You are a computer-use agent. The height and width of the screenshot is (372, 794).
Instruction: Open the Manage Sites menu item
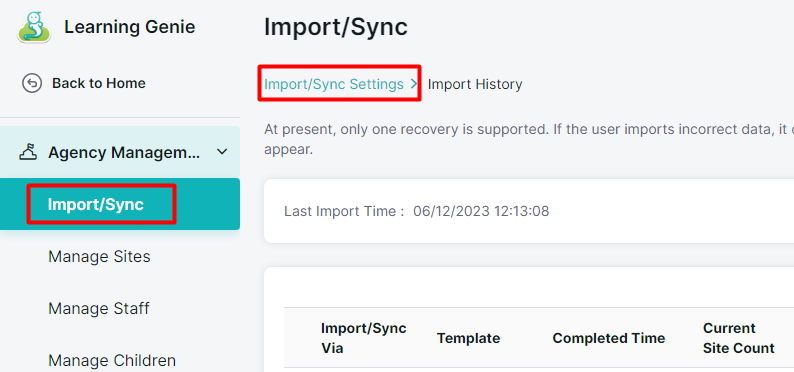99,257
